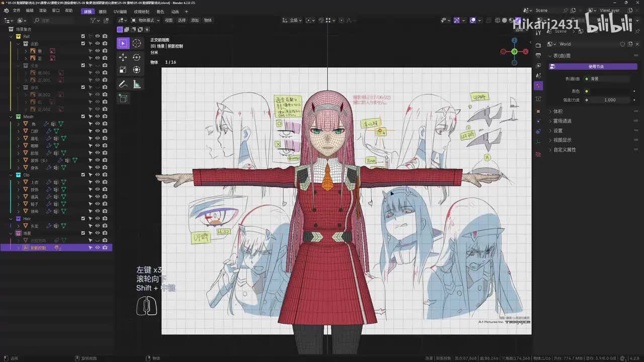This screenshot has width=644, height=362.
Task: Choose the Move tool
Action: pos(123,57)
